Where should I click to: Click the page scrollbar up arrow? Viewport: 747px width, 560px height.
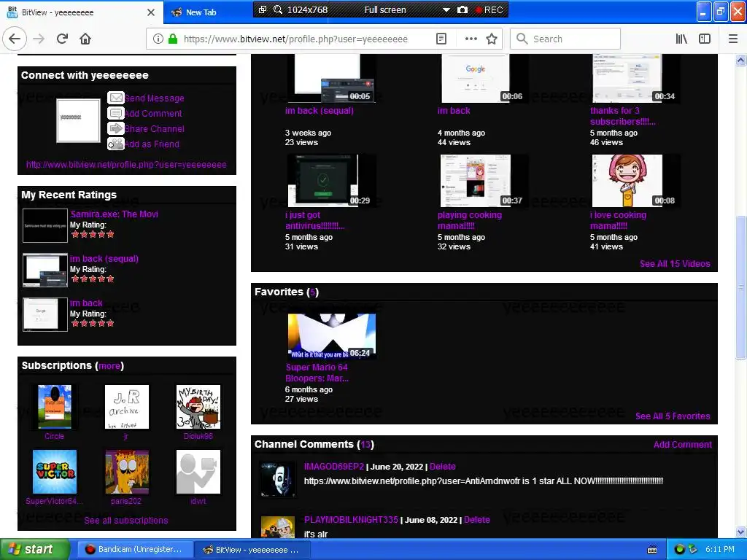pyautogui.click(x=741, y=60)
